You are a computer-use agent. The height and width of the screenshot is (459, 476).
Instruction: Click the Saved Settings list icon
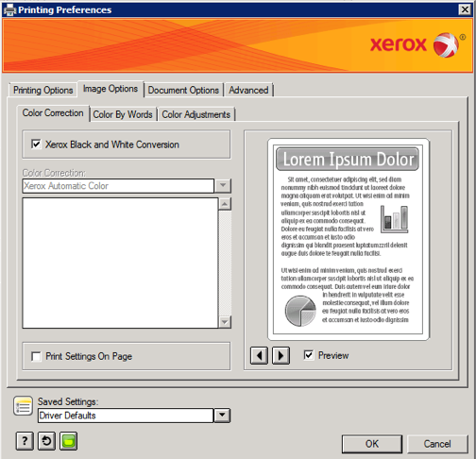23,406
